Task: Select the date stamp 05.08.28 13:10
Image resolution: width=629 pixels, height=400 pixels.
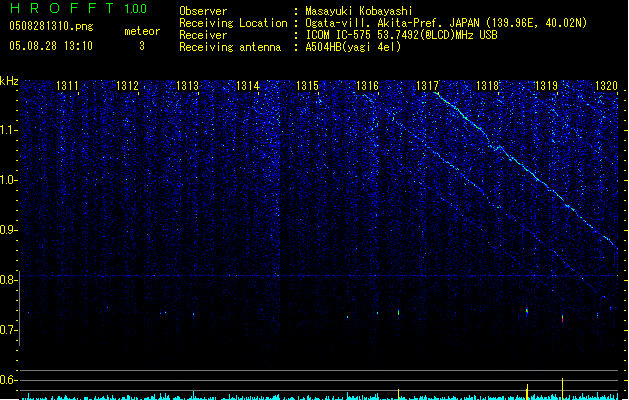Action: [x=50, y=46]
